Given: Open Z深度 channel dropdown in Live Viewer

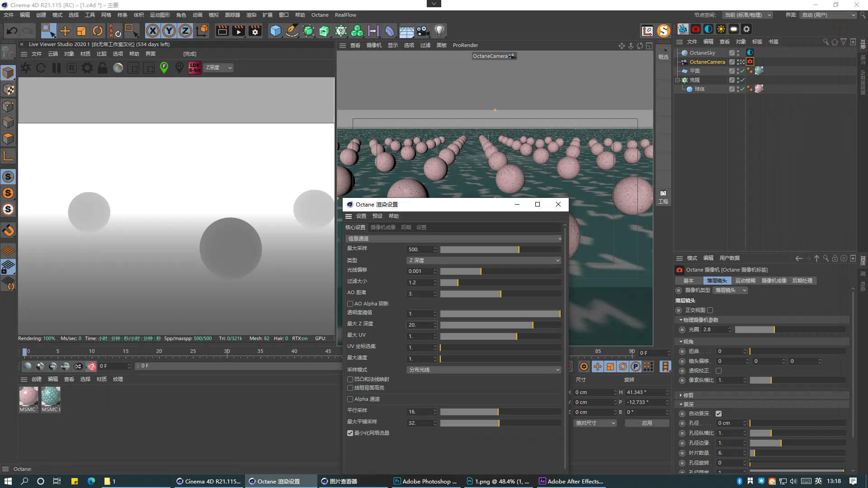Looking at the screenshot, I should 219,68.
